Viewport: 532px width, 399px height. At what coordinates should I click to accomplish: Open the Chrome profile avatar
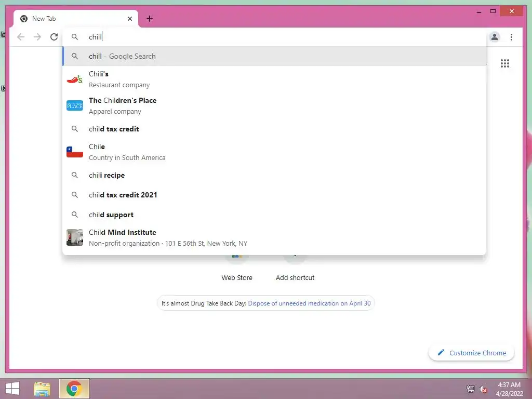tap(495, 37)
